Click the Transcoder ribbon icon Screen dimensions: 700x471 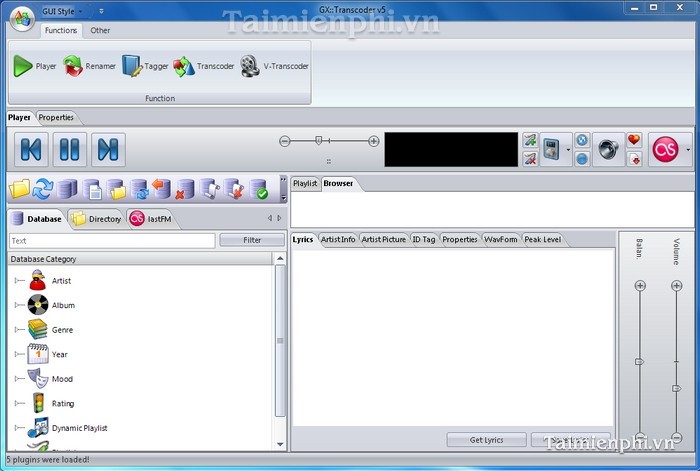203,67
